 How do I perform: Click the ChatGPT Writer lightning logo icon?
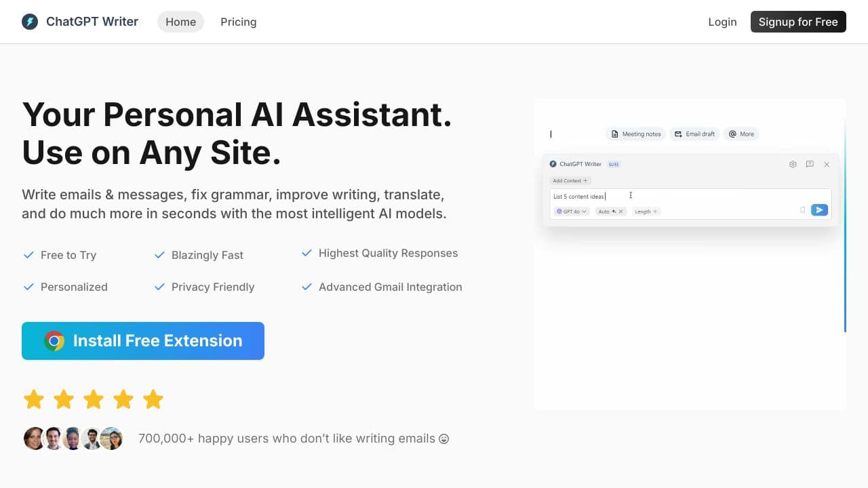pyautogui.click(x=30, y=22)
